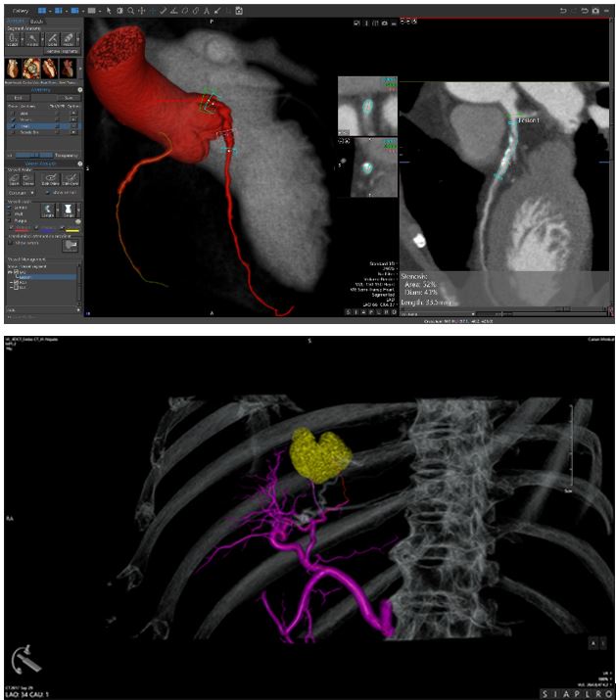Open the Gallery menu
Image resolution: width=616 pixels, height=700 pixels.
[18, 10]
